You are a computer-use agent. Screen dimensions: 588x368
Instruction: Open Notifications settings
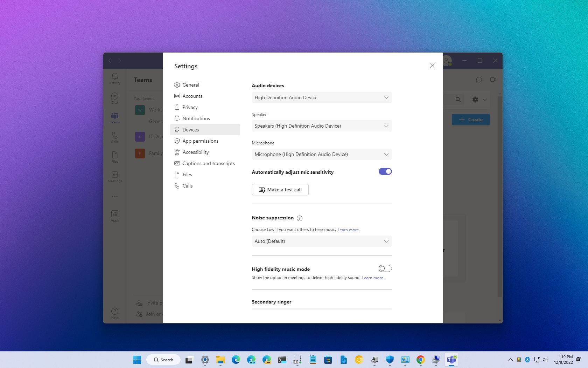196,118
